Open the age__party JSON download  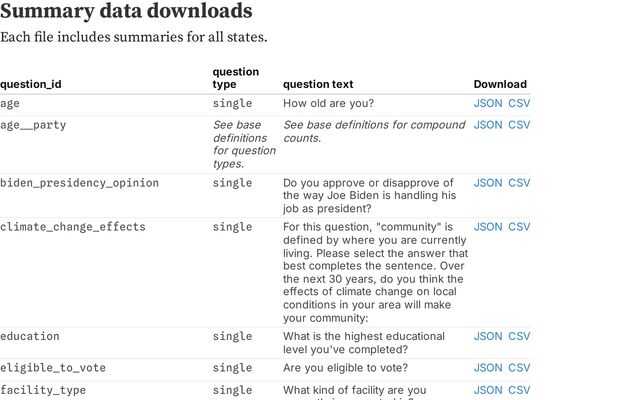point(488,125)
